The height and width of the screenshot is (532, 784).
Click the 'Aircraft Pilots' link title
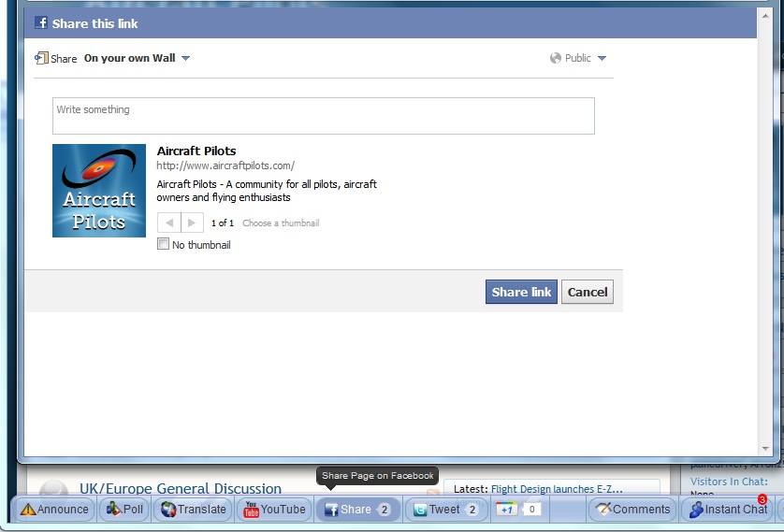point(196,151)
